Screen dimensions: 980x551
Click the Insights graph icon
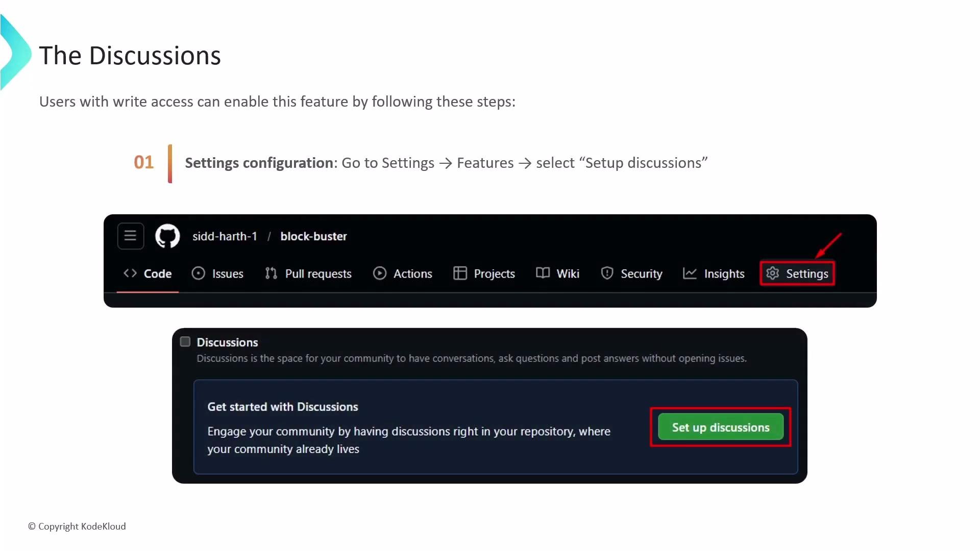coord(690,273)
